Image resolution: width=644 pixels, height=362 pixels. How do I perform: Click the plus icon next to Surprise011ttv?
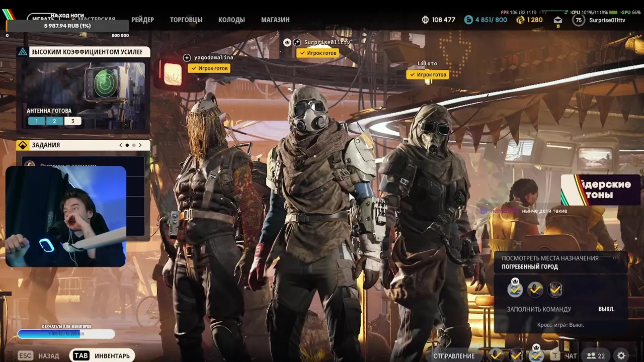pyautogui.click(x=297, y=43)
